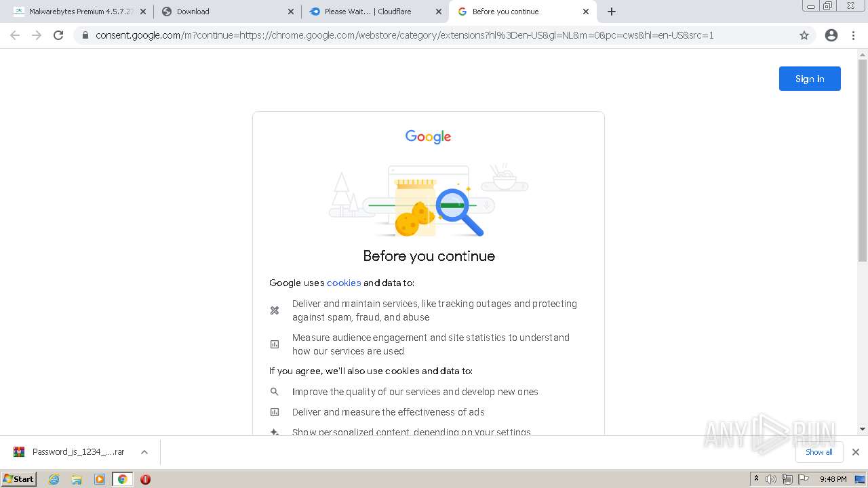Click the scrollbar down arrow
This screenshot has height=488, width=868.
tap(863, 428)
